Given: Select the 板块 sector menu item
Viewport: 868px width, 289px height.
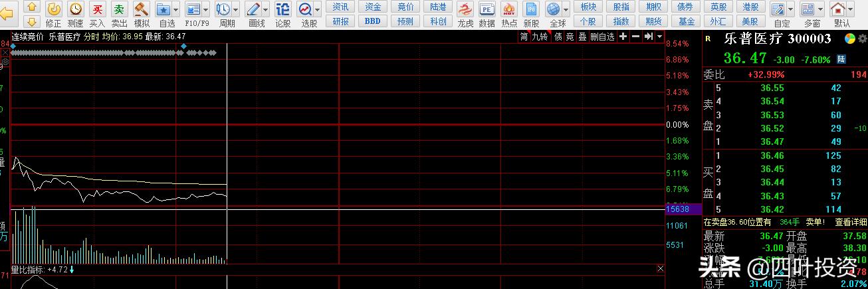Looking at the screenshot, I should [588, 7].
